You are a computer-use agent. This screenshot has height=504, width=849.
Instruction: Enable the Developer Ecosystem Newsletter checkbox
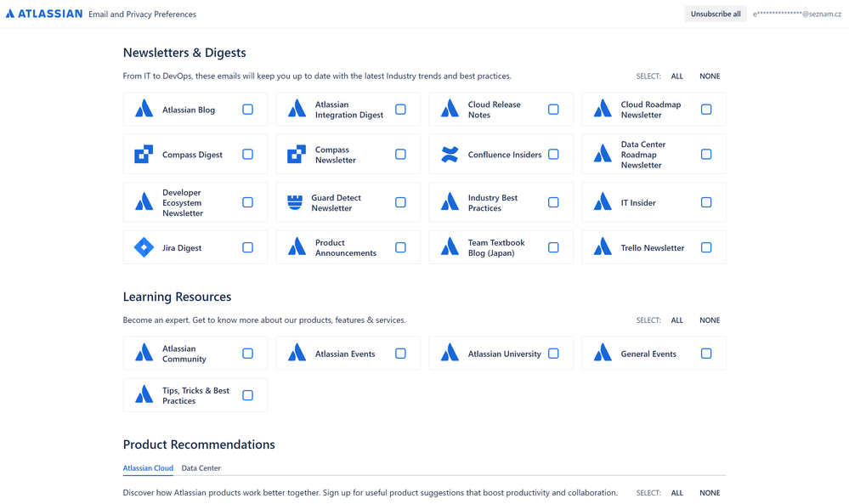(247, 202)
